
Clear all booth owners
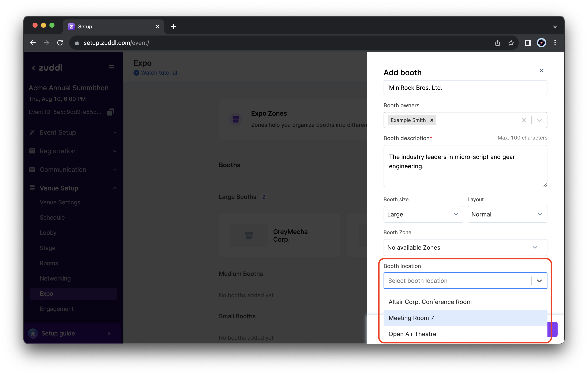(x=524, y=120)
